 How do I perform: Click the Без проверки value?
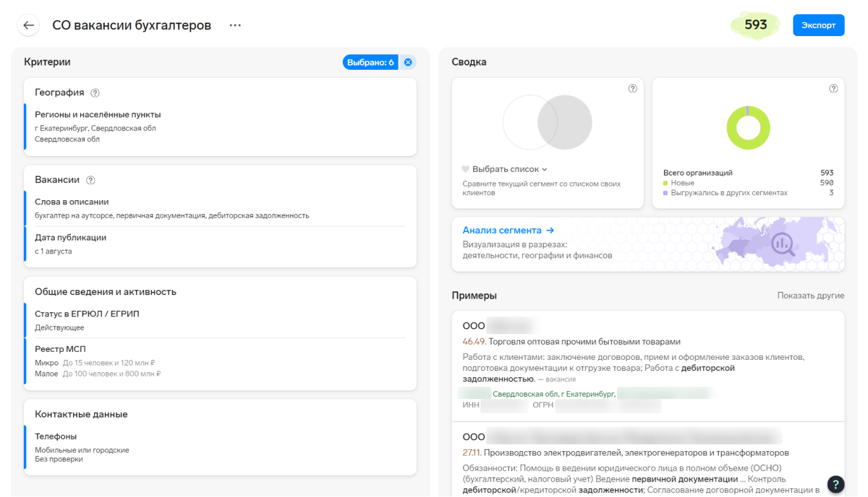59,459
